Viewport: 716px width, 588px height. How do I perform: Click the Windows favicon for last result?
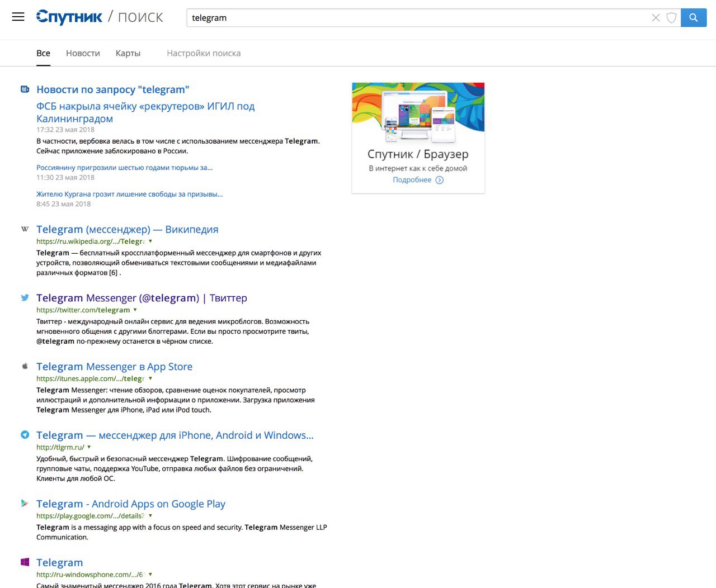[x=25, y=562]
